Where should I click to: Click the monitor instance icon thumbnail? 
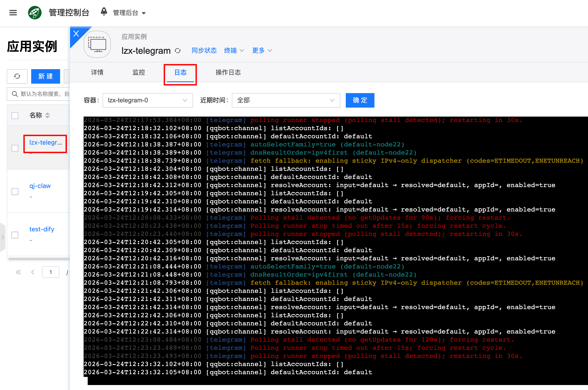(x=97, y=45)
